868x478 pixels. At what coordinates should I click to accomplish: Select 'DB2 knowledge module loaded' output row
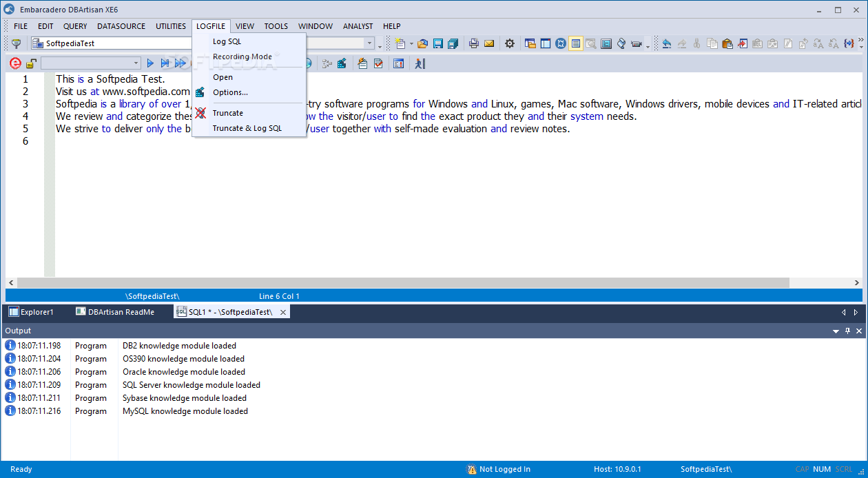pos(179,346)
